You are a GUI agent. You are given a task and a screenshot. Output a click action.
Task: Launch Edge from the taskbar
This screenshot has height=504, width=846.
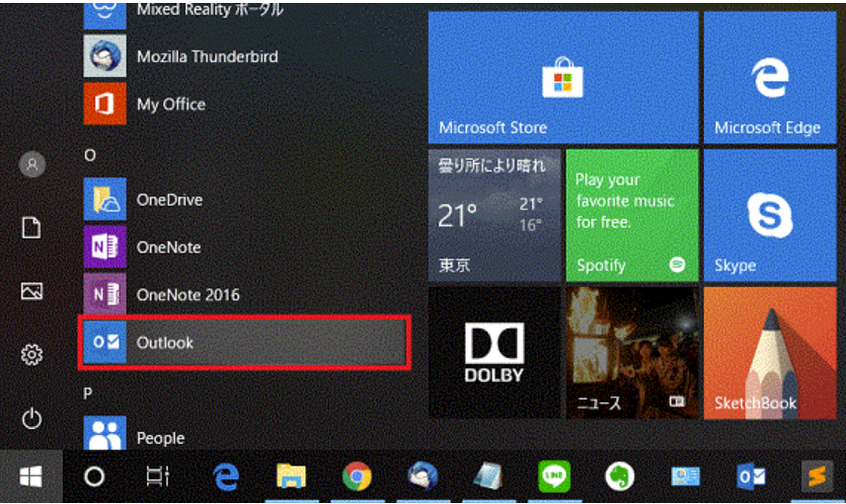tap(225, 476)
